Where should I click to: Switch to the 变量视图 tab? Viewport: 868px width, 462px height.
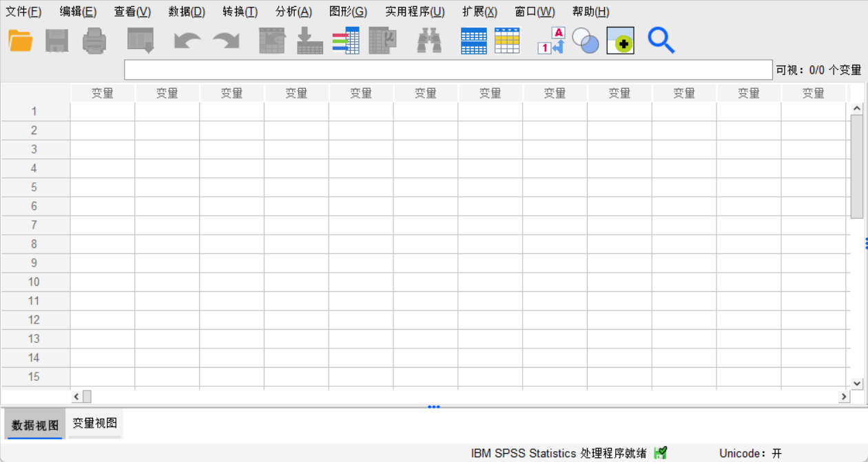point(95,423)
